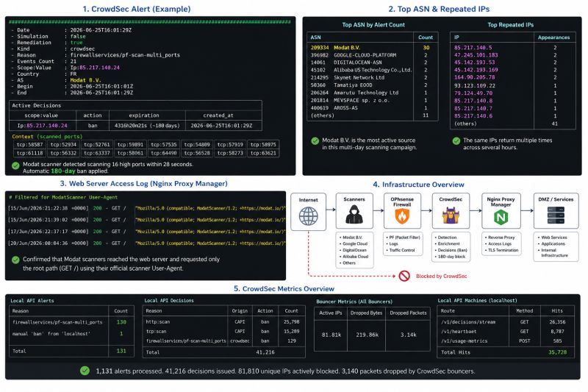Click green checkmark beside 'The same IPs return'
Image resolution: width=588 pixels, height=392 pixels.
pos(456,141)
